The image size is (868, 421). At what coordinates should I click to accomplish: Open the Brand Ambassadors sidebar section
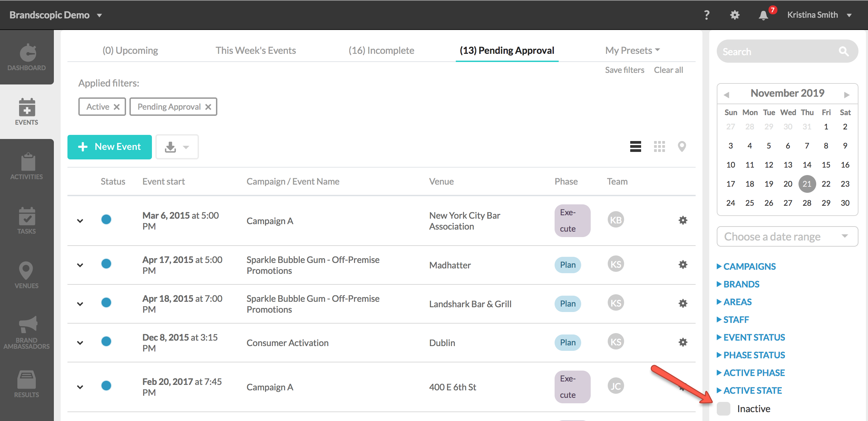click(x=27, y=333)
